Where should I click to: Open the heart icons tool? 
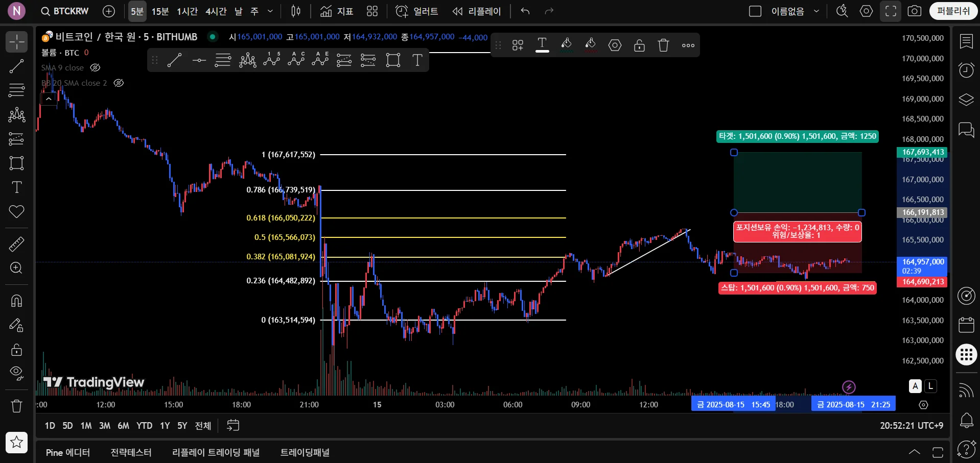click(16, 211)
